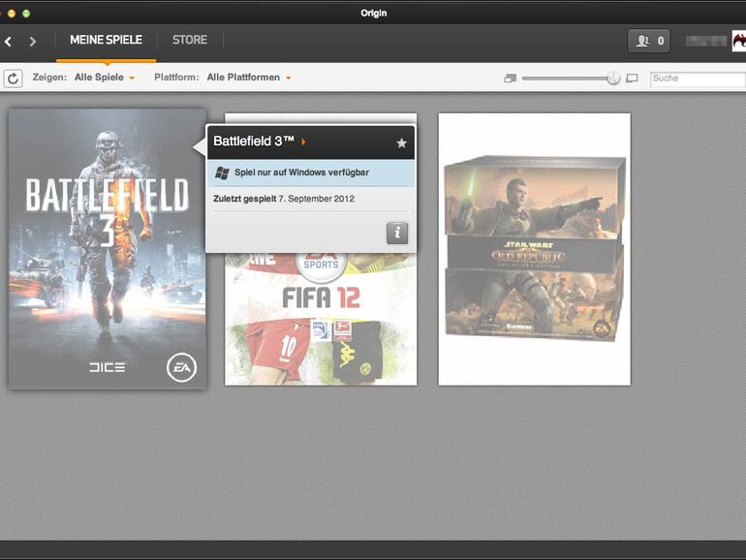Adjust the tile size slider handle
This screenshot has width=746, height=560.
click(613, 78)
